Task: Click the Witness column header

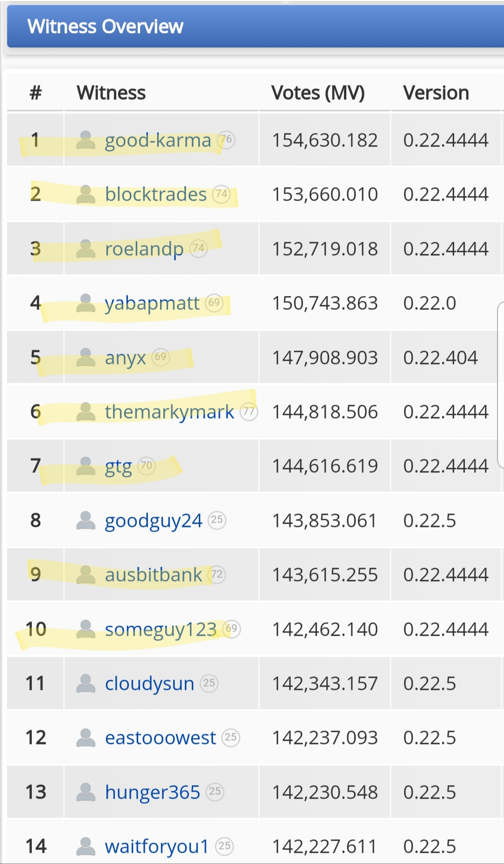Action: coord(112,93)
